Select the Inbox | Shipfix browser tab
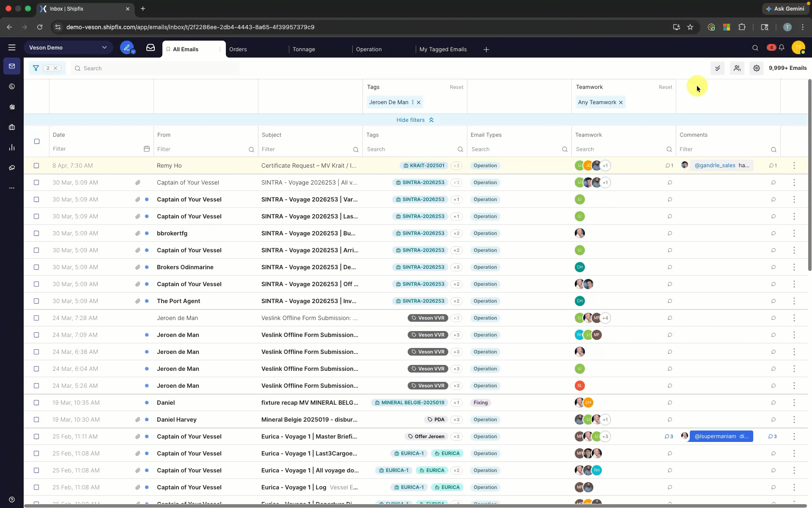 point(85,8)
